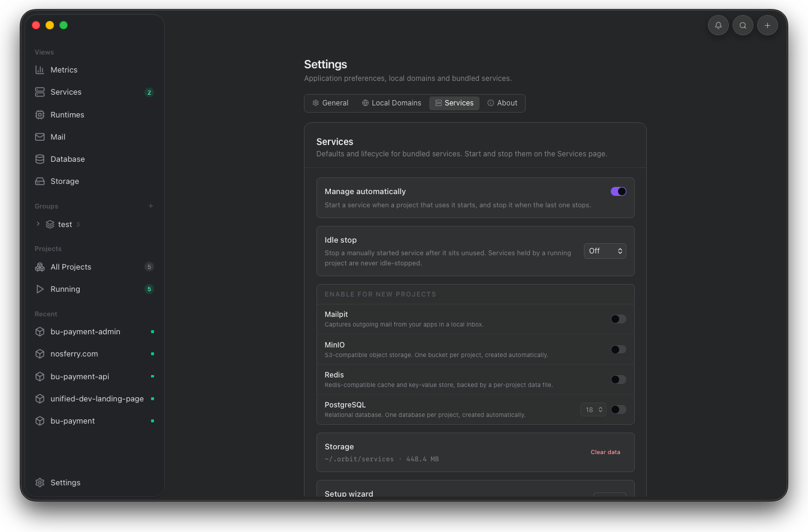Open Metrics view via its bar-chart icon
808x532 pixels.
coord(40,69)
